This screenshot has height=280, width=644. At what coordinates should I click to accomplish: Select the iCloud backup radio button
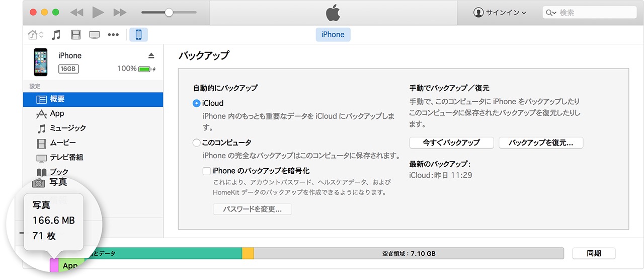(196, 103)
